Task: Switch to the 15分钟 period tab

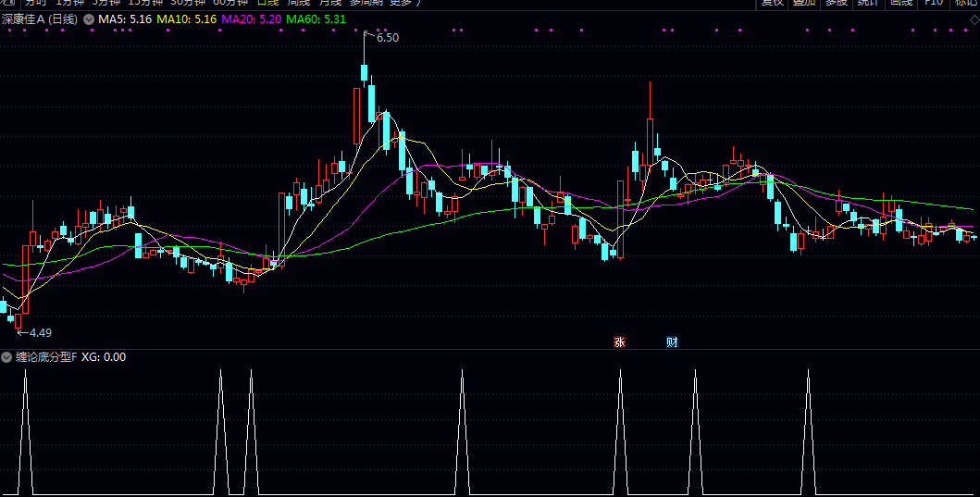Action: point(144,3)
